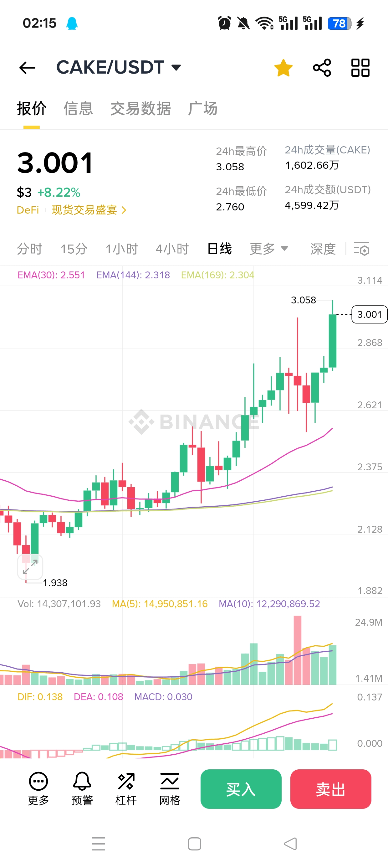Screen dimensions: 388x868
Task: Tap the +8.22% price change value
Action: coord(59,192)
